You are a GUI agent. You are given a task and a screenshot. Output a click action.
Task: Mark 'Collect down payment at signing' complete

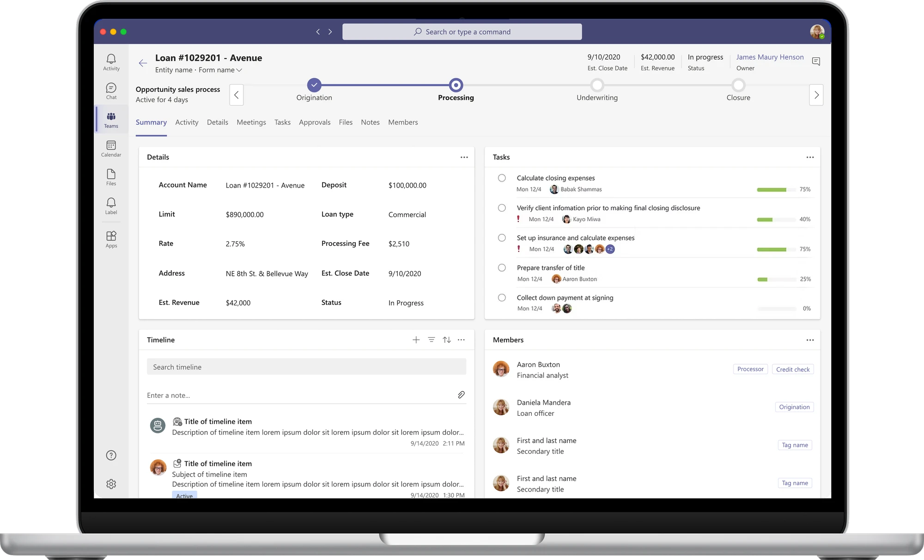[502, 298]
